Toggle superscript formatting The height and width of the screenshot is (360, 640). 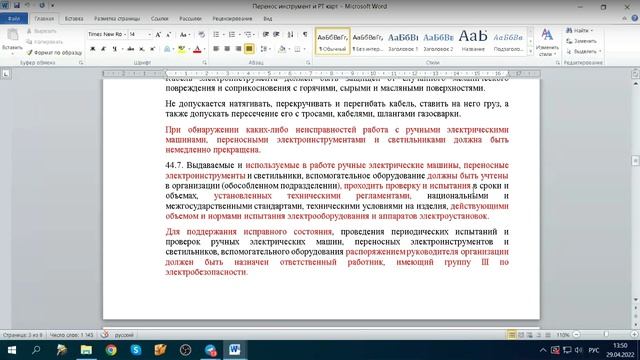[153, 49]
